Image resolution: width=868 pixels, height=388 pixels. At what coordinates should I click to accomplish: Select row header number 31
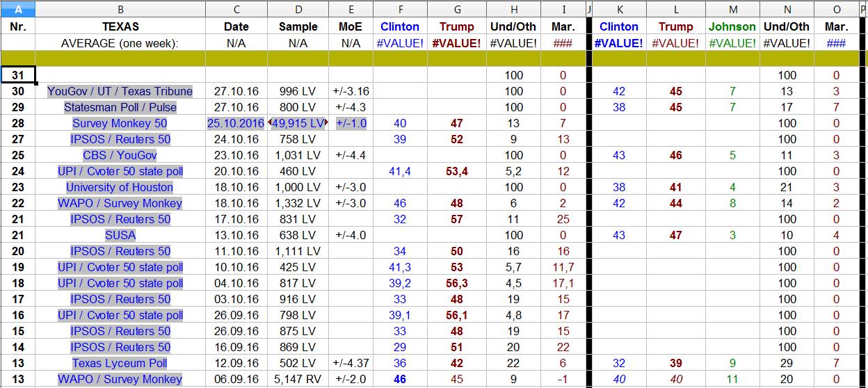coord(18,75)
